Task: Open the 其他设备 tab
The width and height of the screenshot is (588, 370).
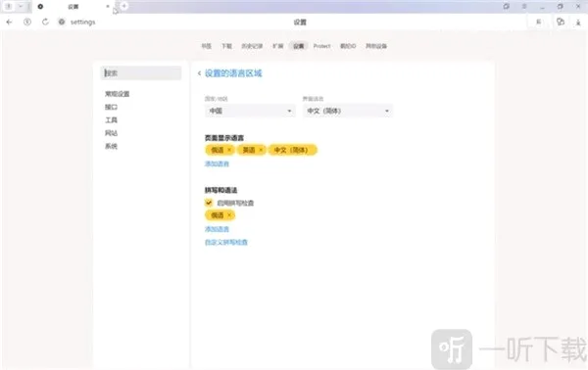Action: [x=376, y=46]
